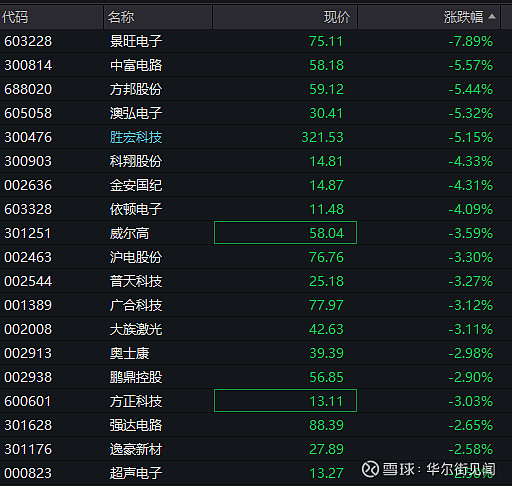Select the change value -5.57%
This screenshot has width=512, height=486.
pyautogui.click(x=470, y=65)
